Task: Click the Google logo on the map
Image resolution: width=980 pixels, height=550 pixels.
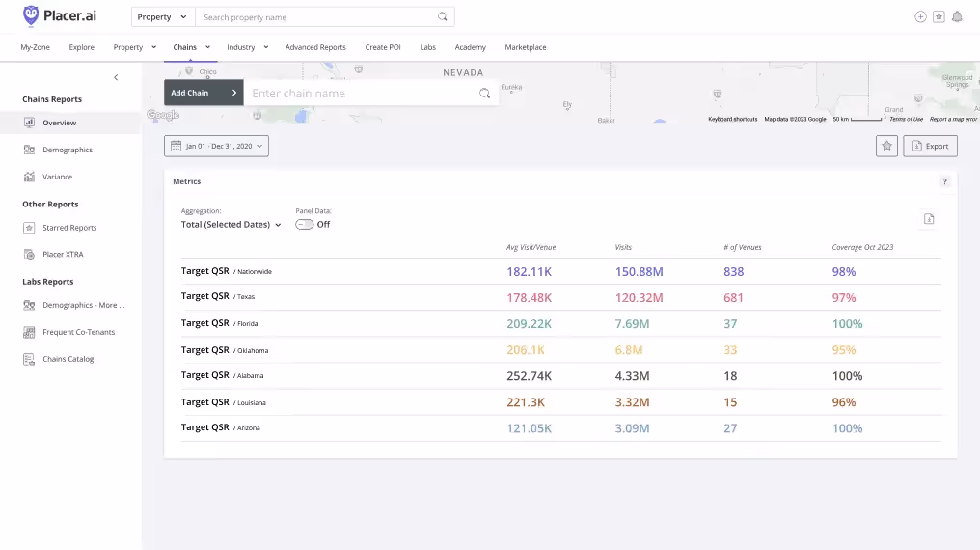Action: pos(163,115)
